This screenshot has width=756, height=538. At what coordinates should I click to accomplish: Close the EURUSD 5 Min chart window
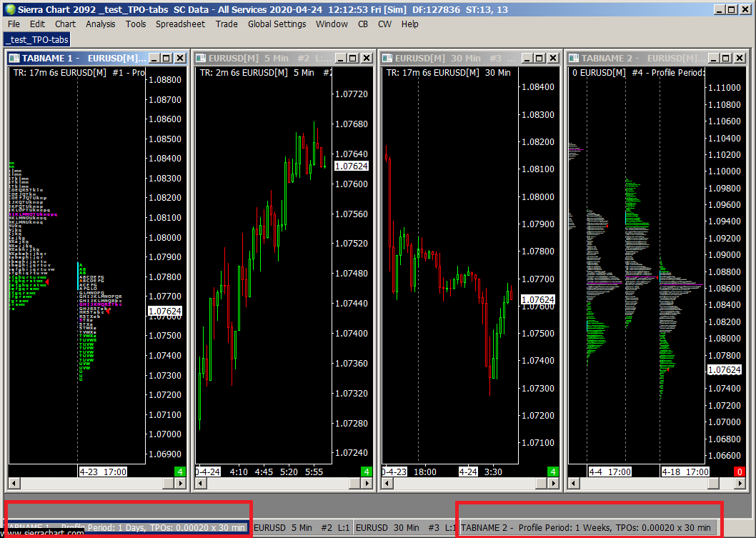(x=367, y=59)
